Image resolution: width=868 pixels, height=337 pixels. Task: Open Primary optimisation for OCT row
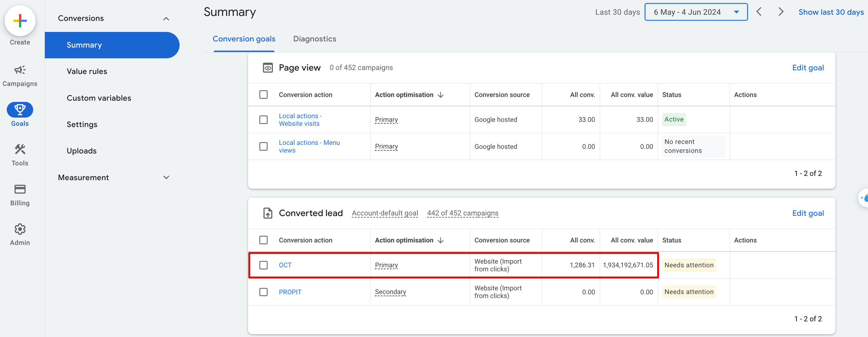coord(386,265)
